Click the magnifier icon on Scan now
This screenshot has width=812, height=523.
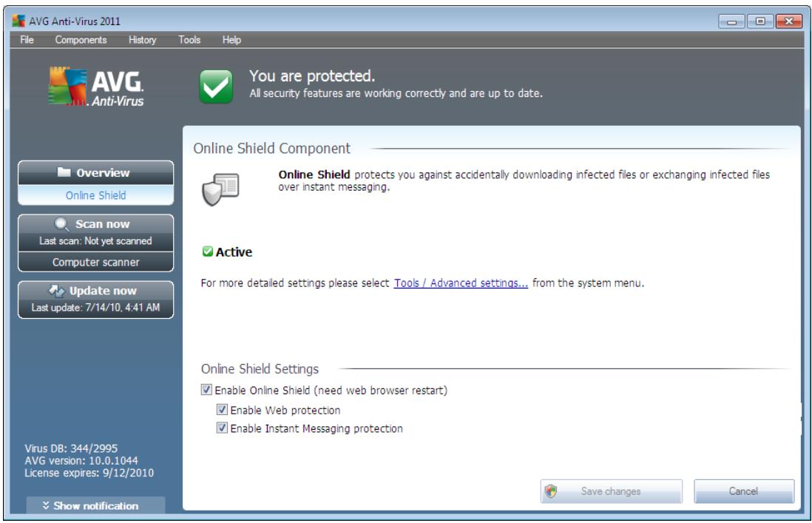click(61, 224)
